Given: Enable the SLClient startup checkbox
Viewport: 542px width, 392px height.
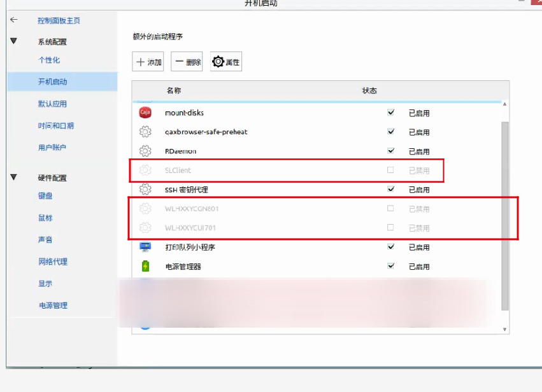Looking at the screenshot, I should (390, 170).
